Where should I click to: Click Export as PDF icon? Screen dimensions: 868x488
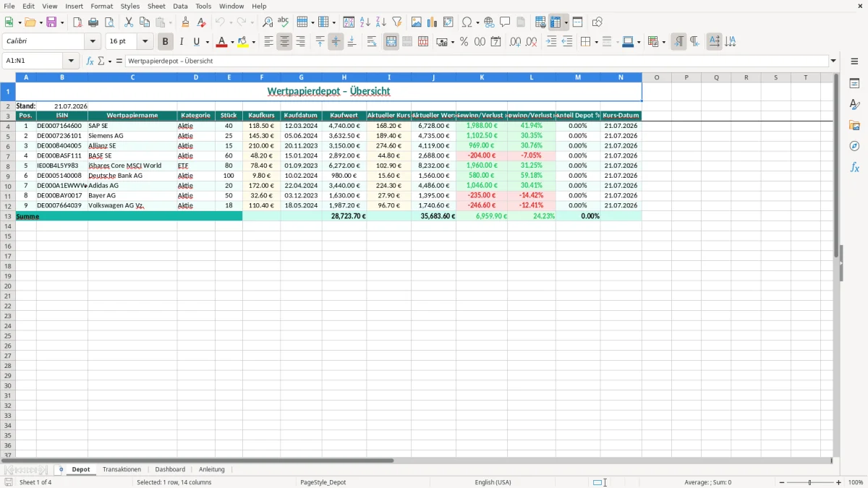click(77, 22)
